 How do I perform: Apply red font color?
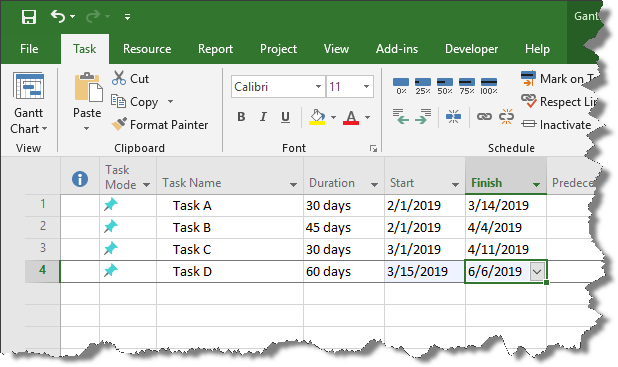351,117
